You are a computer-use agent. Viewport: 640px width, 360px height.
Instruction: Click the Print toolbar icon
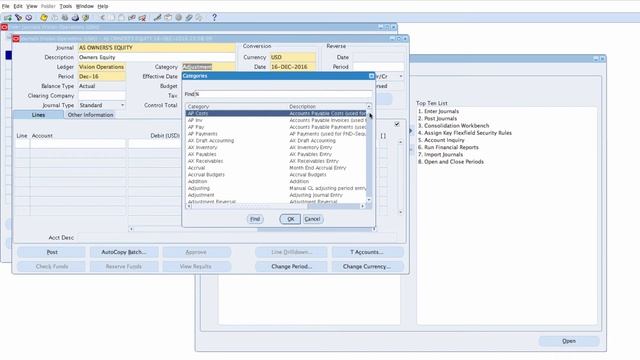[x=75, y=18]
